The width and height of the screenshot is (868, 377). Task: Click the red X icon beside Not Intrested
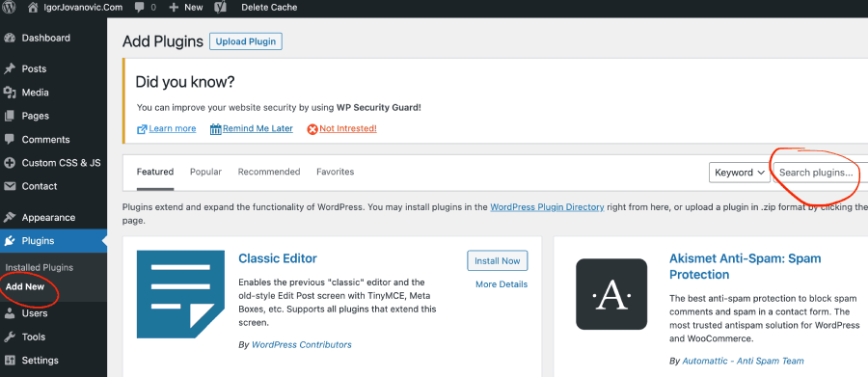pos(312,129)
